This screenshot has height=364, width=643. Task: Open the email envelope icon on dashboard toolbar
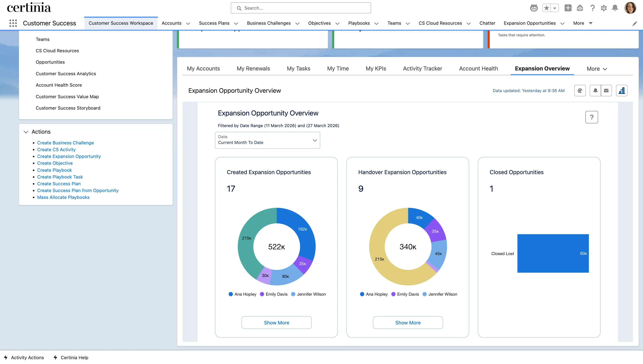606,91
